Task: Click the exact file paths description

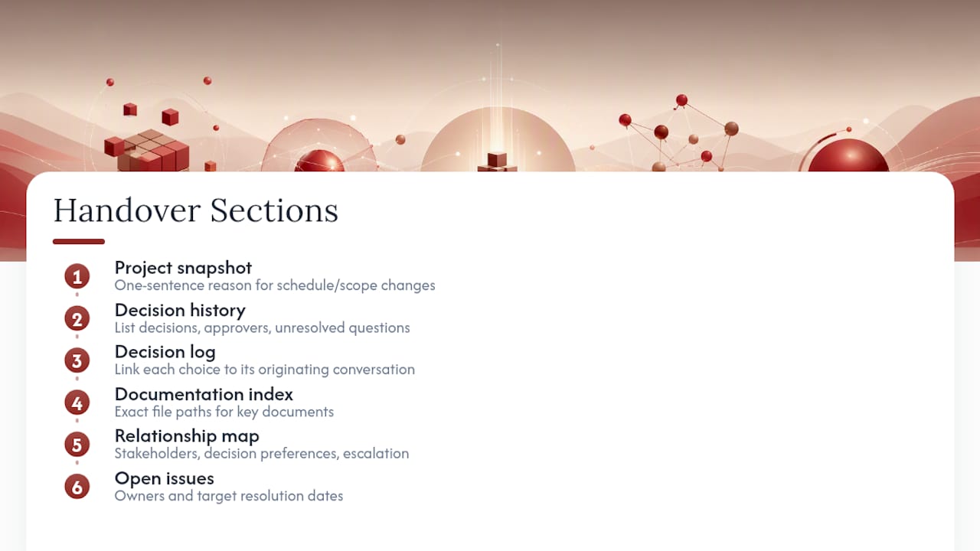Action: click(x=224, y=412)
